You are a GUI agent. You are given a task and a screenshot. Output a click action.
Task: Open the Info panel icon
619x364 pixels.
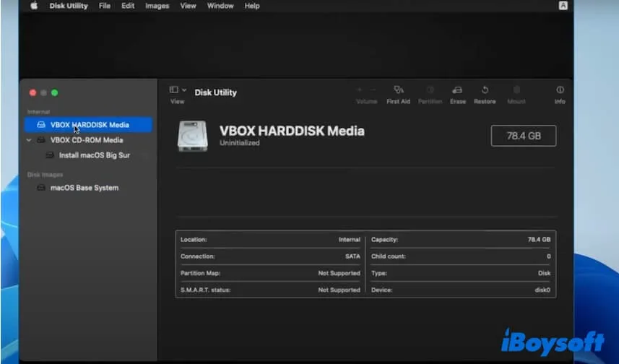[560, 90]
